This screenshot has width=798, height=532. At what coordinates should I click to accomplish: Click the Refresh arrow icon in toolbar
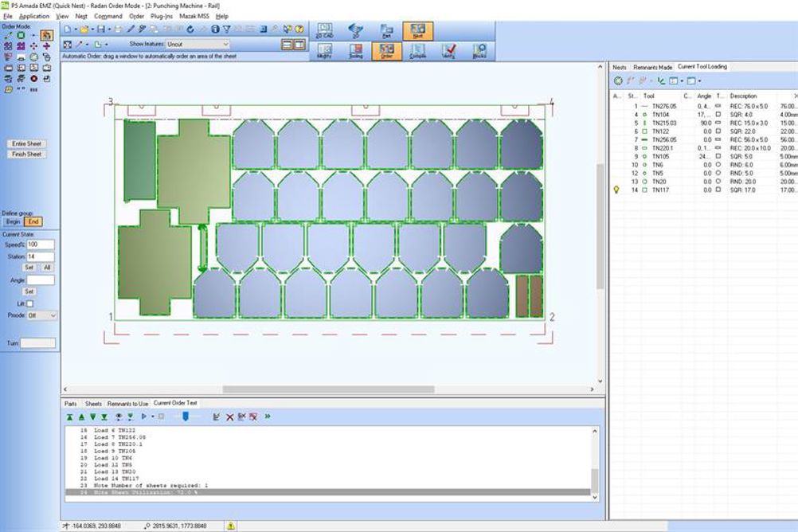coord(190,29)
